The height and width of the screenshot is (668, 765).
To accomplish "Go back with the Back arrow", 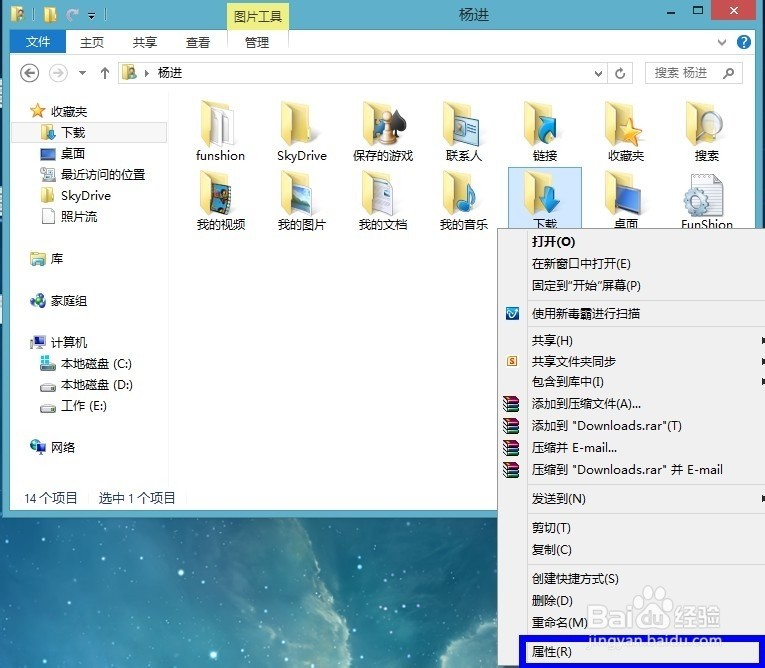I will click(29, 73).
